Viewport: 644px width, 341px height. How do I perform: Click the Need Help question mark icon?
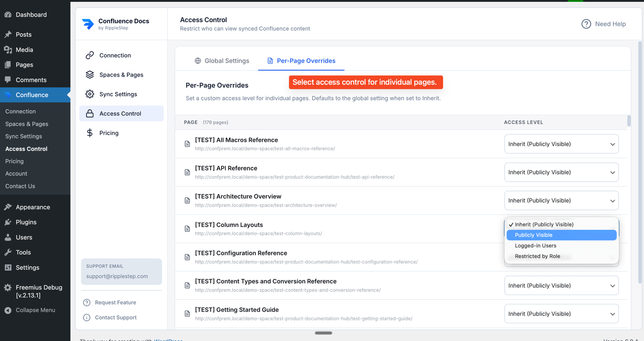click(586, 24)
